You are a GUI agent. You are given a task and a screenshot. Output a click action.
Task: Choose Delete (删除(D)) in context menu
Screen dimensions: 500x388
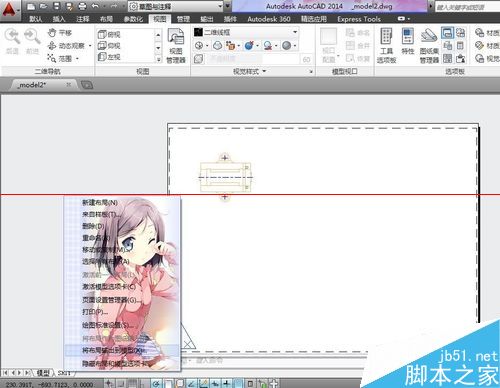click(x=93, y=226)
